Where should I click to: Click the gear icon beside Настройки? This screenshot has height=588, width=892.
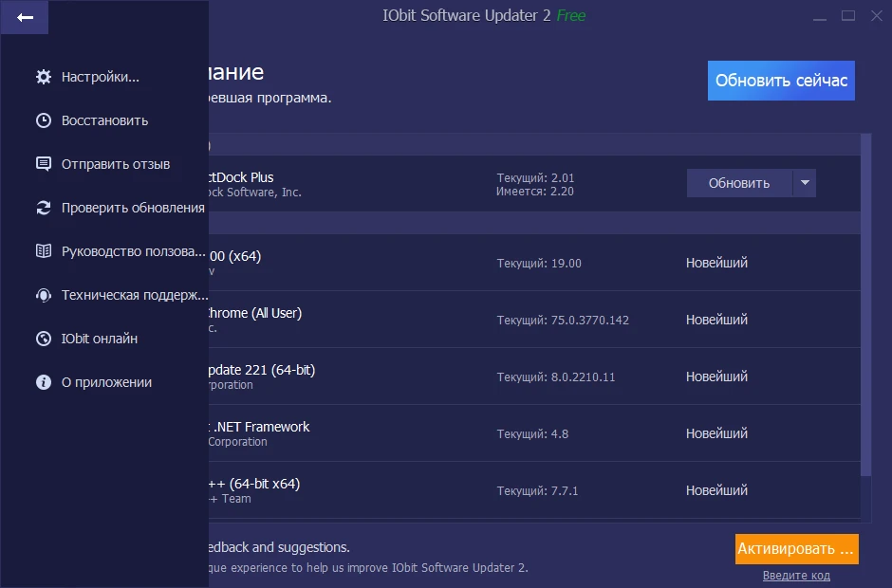(43, 77)
